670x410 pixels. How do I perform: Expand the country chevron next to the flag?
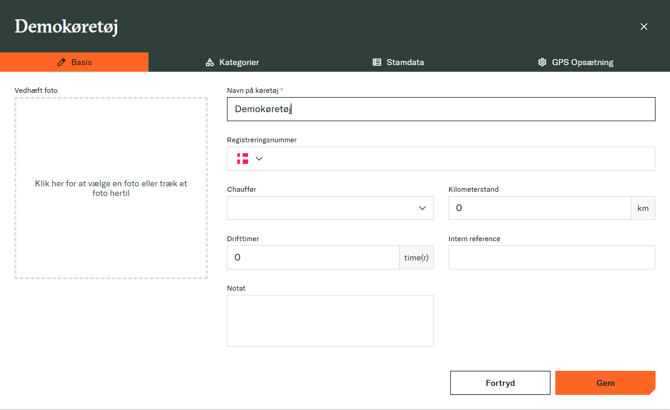(259, 158)
